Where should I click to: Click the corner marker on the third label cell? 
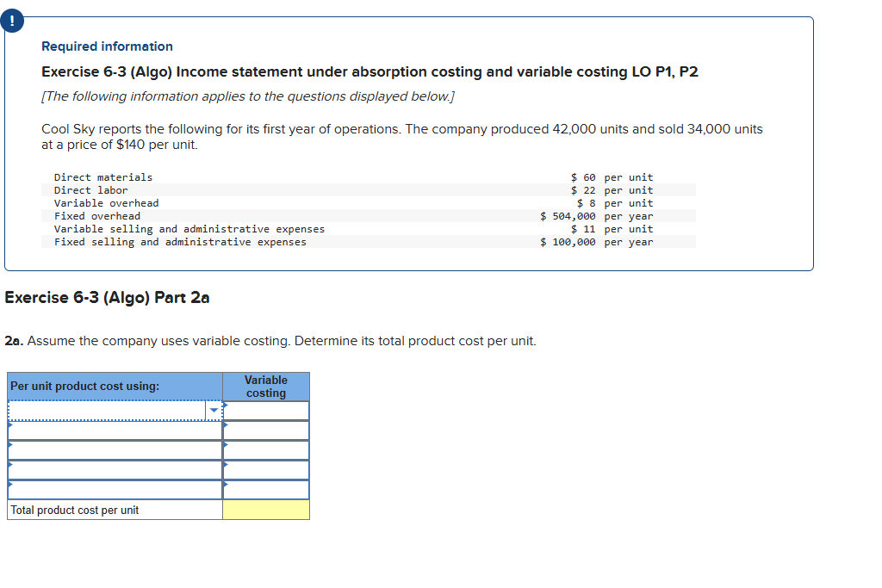tap(9, 443)
